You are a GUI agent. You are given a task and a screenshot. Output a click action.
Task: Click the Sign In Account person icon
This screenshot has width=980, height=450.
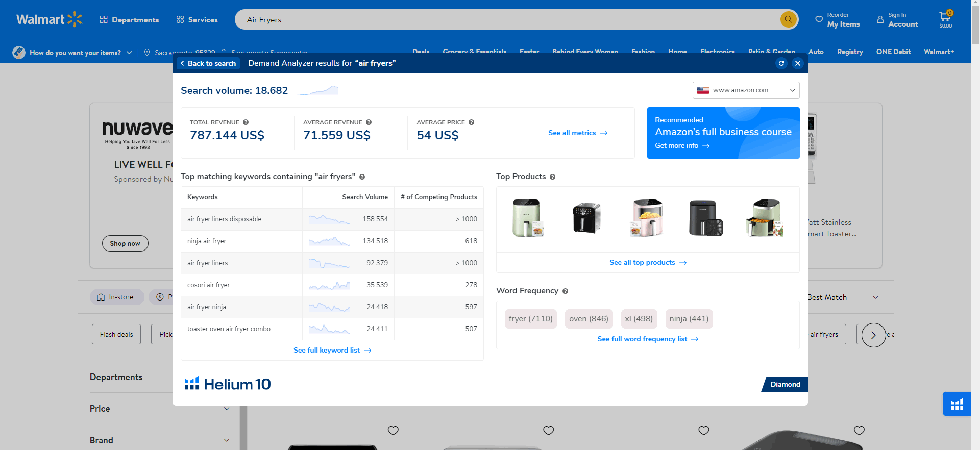(880, 19)
